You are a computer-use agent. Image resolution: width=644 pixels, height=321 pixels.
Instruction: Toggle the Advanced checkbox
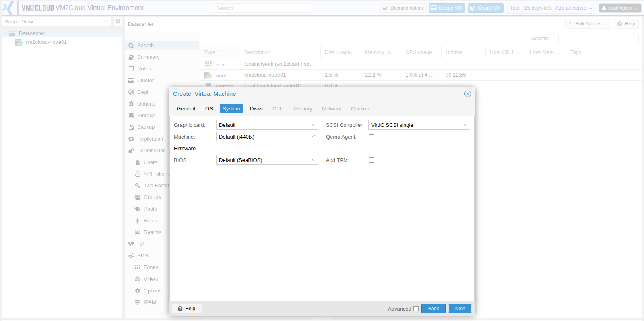(x=416, y=309)
